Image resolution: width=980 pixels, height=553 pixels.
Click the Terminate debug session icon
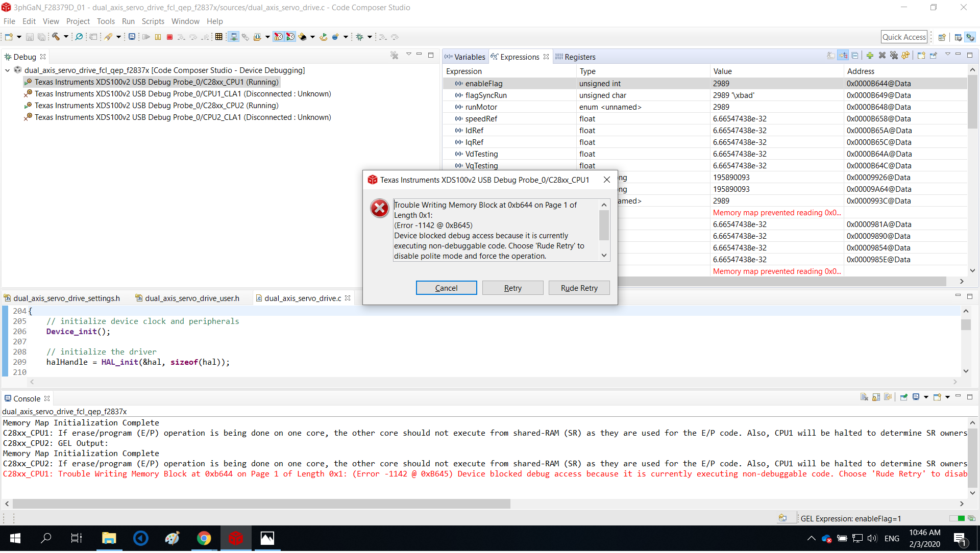tap(169, 37)
